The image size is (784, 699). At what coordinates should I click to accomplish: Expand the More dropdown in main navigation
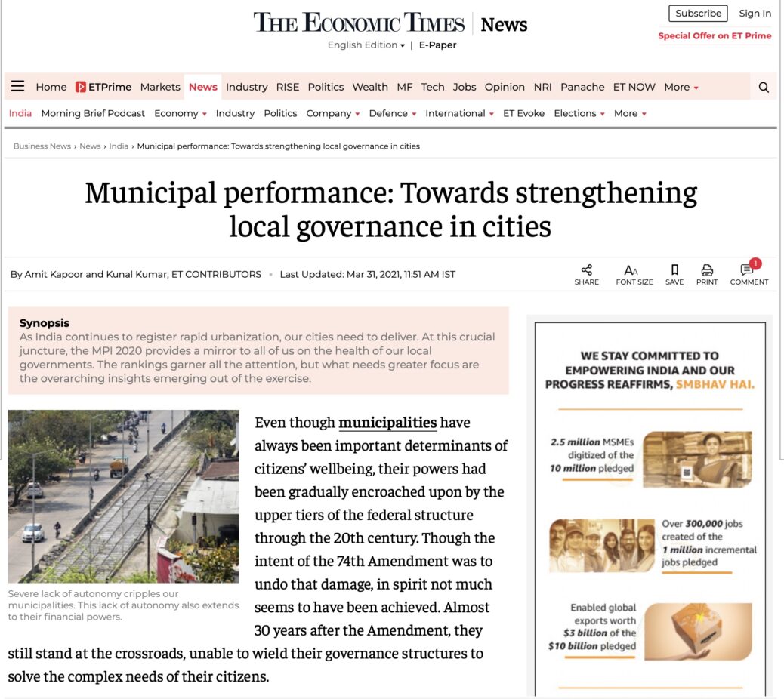[681, 87]
